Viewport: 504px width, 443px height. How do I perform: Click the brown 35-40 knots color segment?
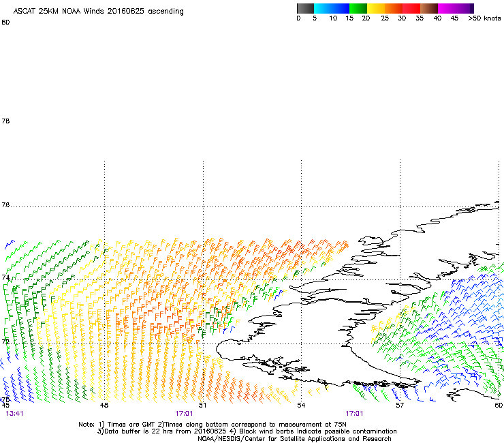coord(429,8)
